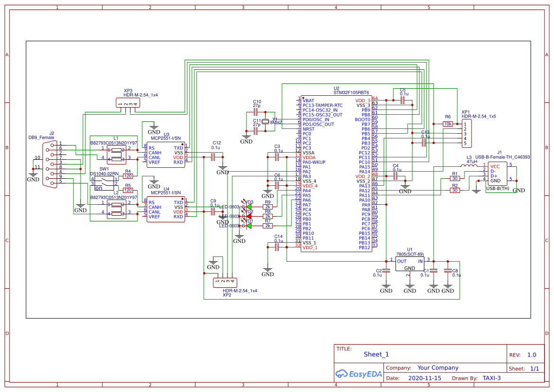Select the R1 30 ohm resistor

[455, 179]
